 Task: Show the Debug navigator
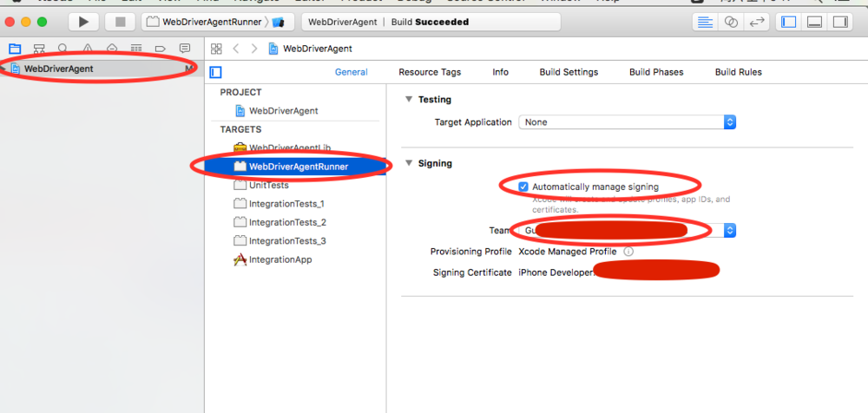point(136,49)
